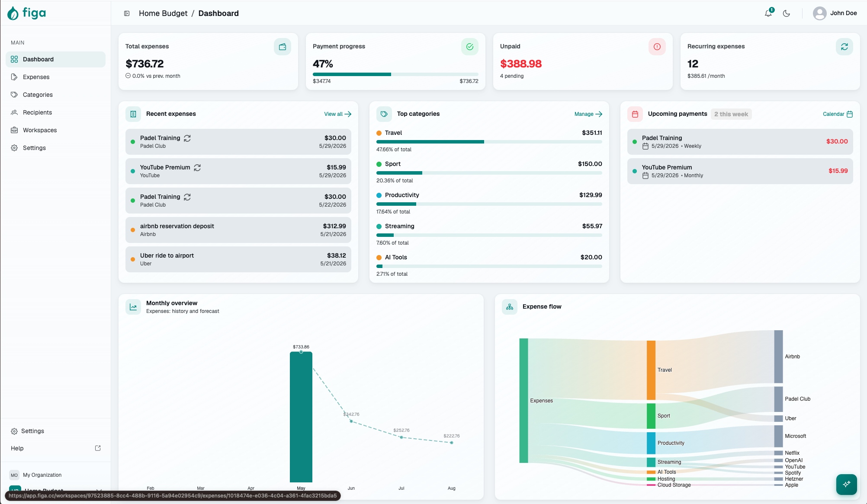Open airbnb reservation deposit expense
867x504 pixels.
coord(238,230)
